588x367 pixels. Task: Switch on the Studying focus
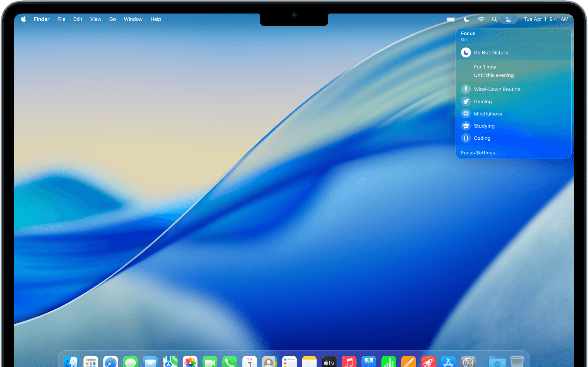(x=514, y=126)
